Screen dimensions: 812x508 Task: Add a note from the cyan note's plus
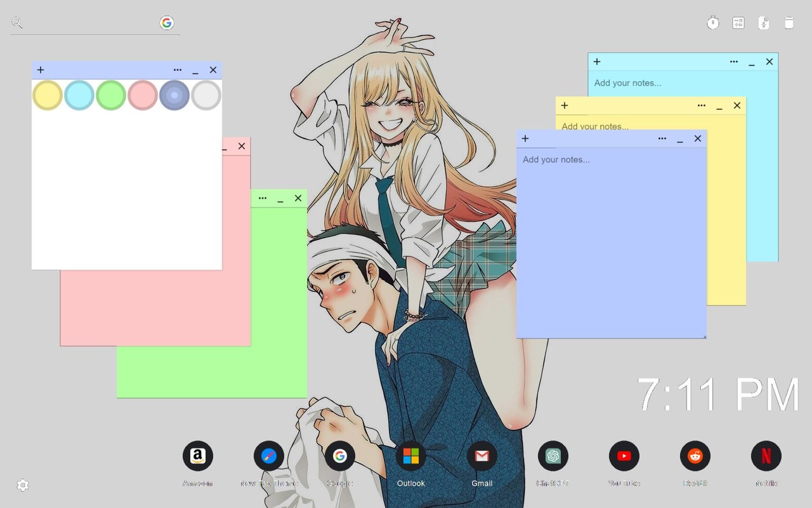coord(597,62)
